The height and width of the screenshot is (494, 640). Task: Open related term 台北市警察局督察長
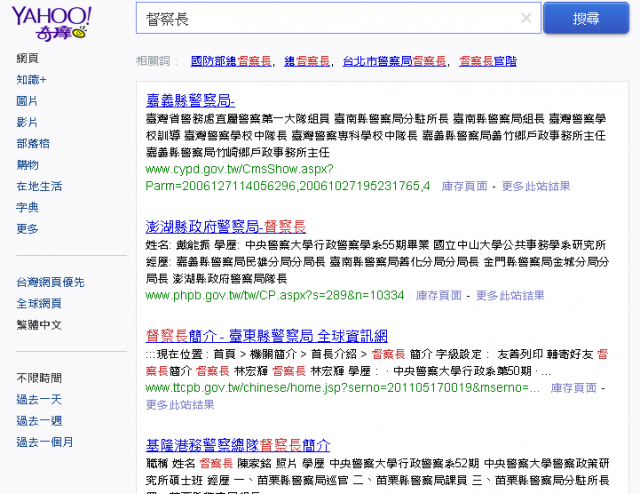pyautogui.click(x=394, y=61)
